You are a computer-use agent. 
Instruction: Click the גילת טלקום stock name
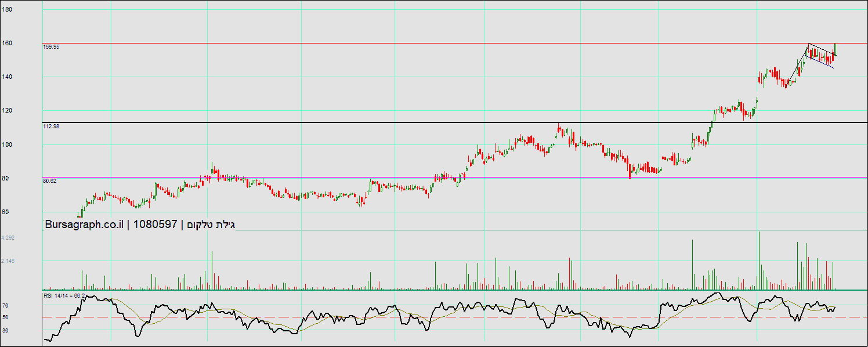tap(211, 225)
